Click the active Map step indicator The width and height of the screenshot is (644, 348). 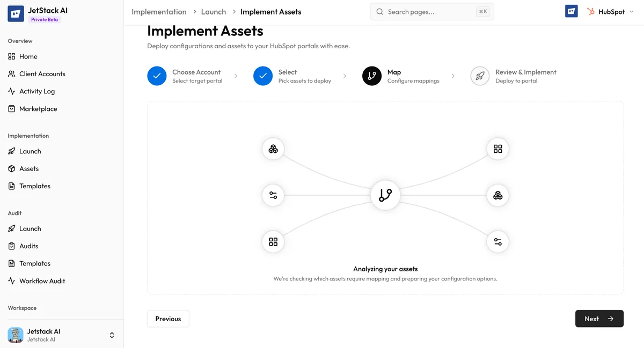[372, 76]
